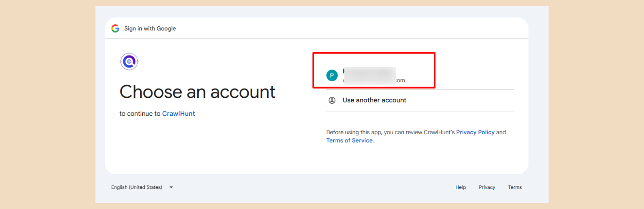Image resolution: width=644 pixels, height=209 pixels.
Task: Select the account with the teal P avatar
Action: tap(420, 76)
